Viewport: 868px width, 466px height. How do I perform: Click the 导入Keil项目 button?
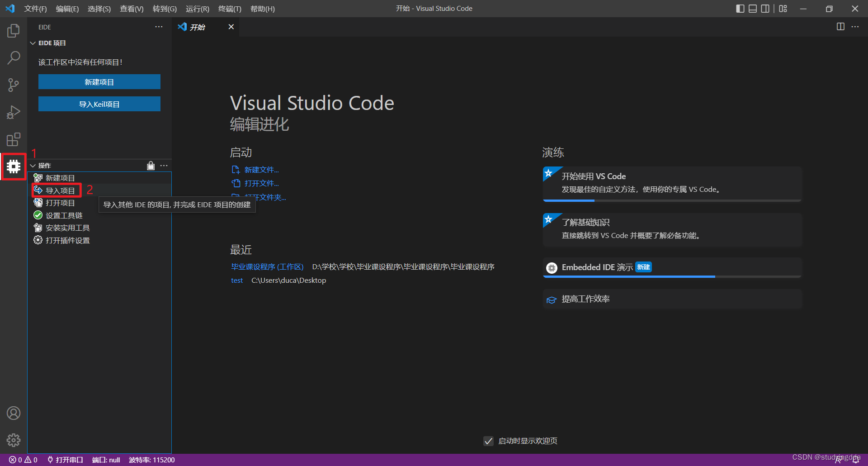click(99, 104)
